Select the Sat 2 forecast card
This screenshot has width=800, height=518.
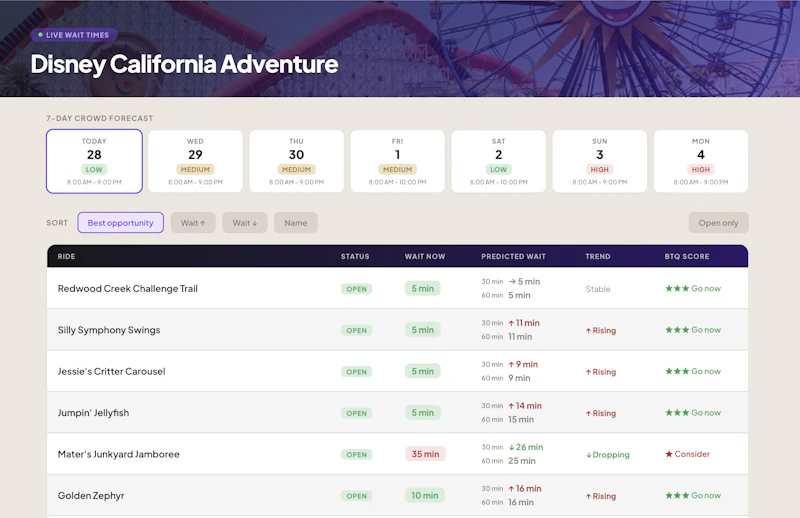click(x=498, y=161)
